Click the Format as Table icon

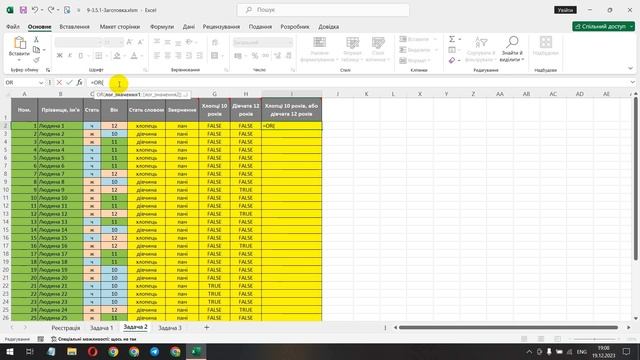click(353, 42)
